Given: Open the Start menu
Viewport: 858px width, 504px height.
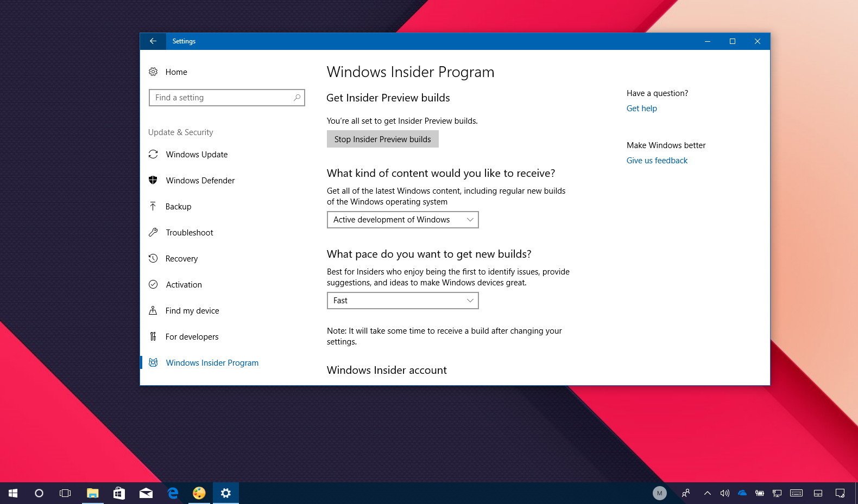Looking at the screenshot, I should click(x=13, y=493).
